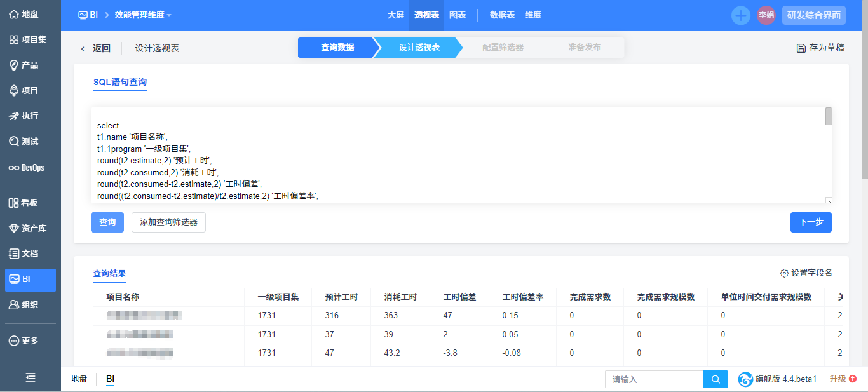Switch to the 数据表 tab
Screen dimensions: 868x392
click(502, 15)
